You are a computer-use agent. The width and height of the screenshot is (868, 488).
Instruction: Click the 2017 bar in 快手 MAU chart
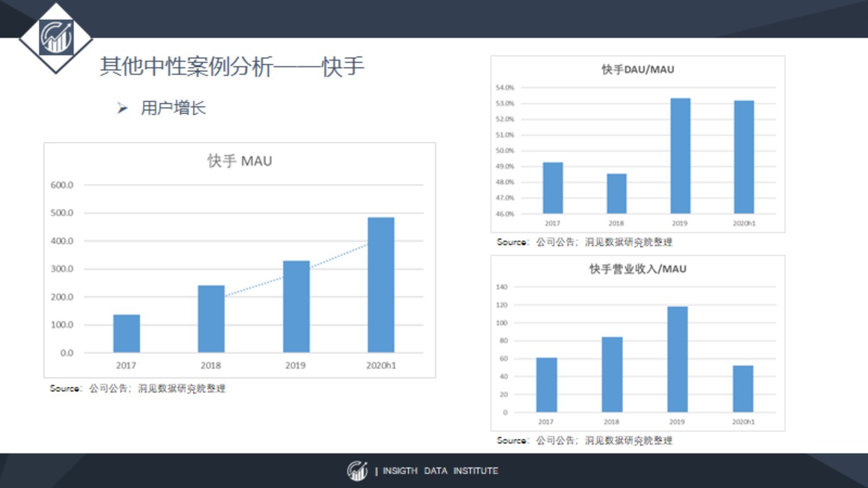tap(127, 334)
